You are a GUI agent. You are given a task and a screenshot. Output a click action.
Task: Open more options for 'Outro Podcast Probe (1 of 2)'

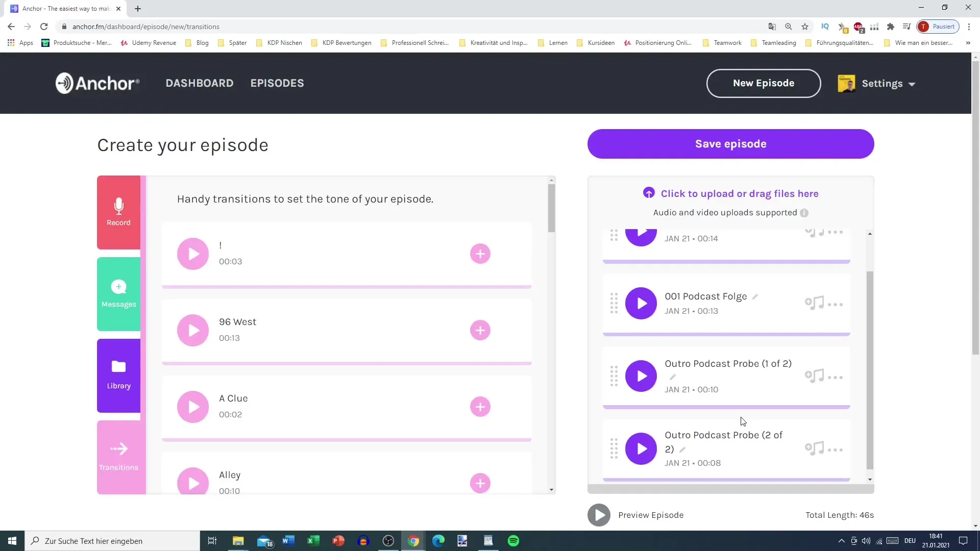pyautogui.click(x=836, y=378)
